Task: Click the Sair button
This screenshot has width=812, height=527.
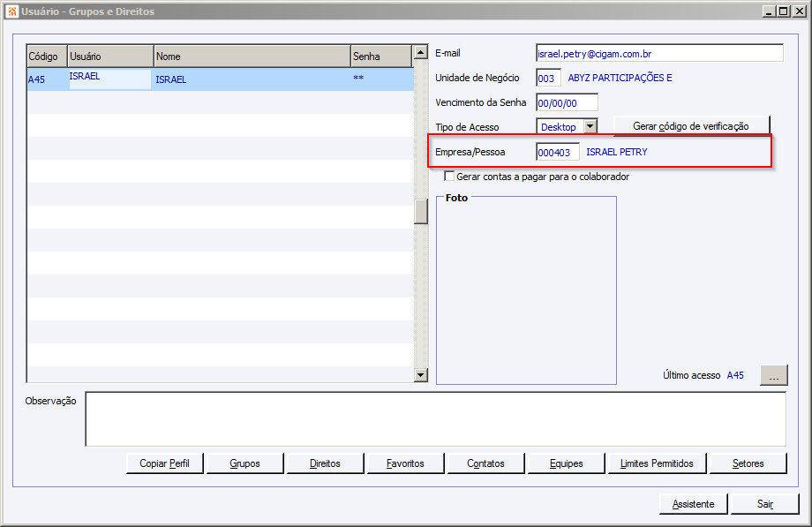Action: [765, 504]
